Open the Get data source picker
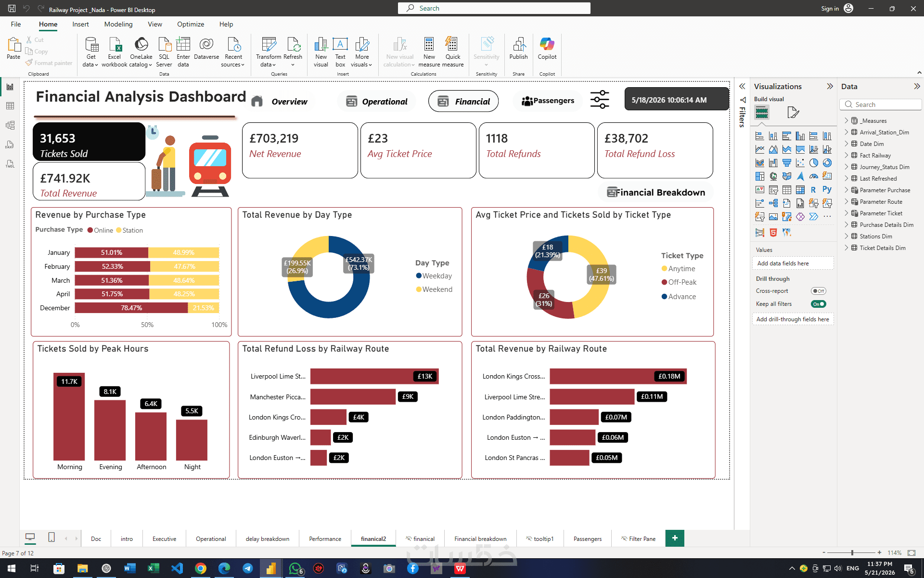 tap(90, 52)
